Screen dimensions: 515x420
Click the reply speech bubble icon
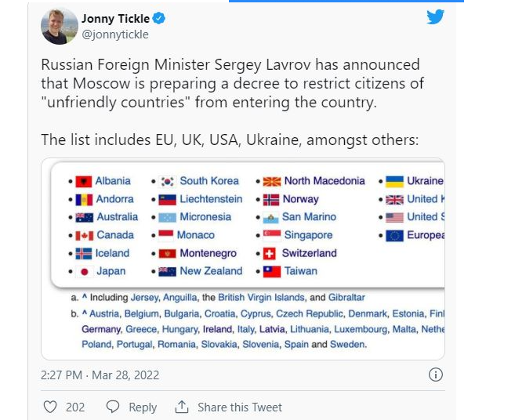point(113,407)
